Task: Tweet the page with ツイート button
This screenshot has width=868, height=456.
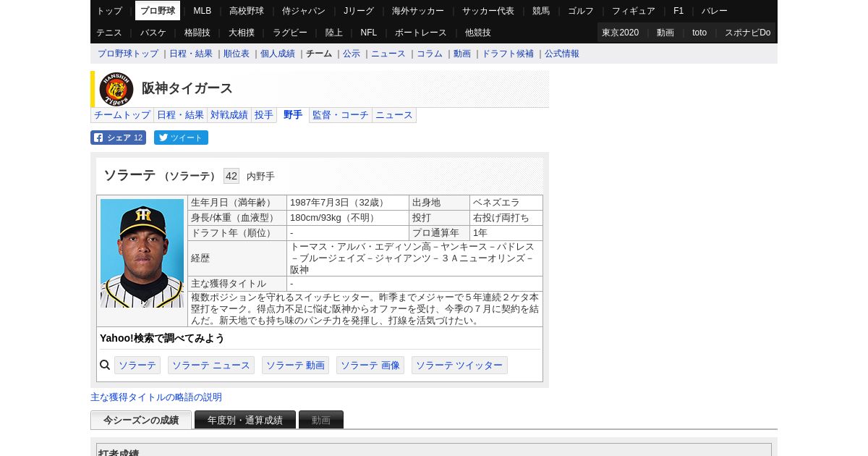Action: 181,138
